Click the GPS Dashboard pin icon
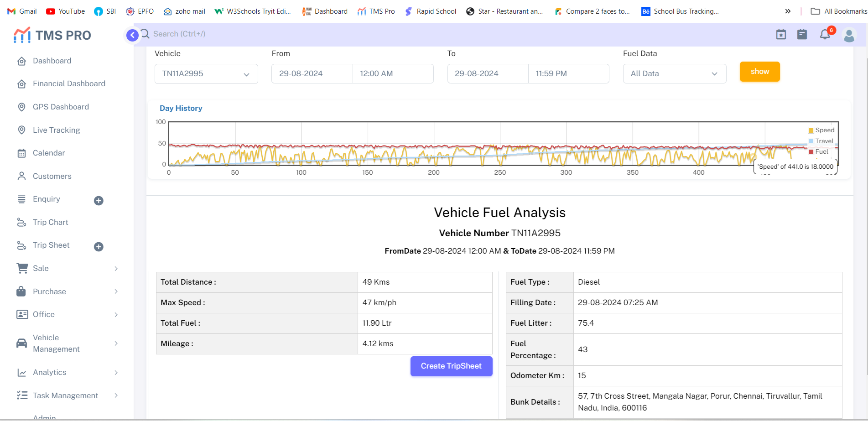The width and height of the screenshot is (868, 421). [21, 107]
